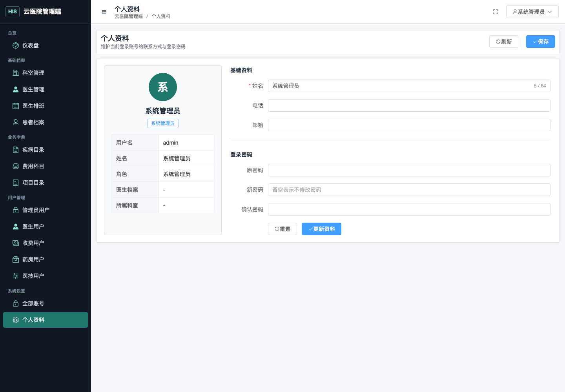The width and height of the screenshot is (565, 392).
Task: Click the 收费用户 money icon
Action: (16, 243)
